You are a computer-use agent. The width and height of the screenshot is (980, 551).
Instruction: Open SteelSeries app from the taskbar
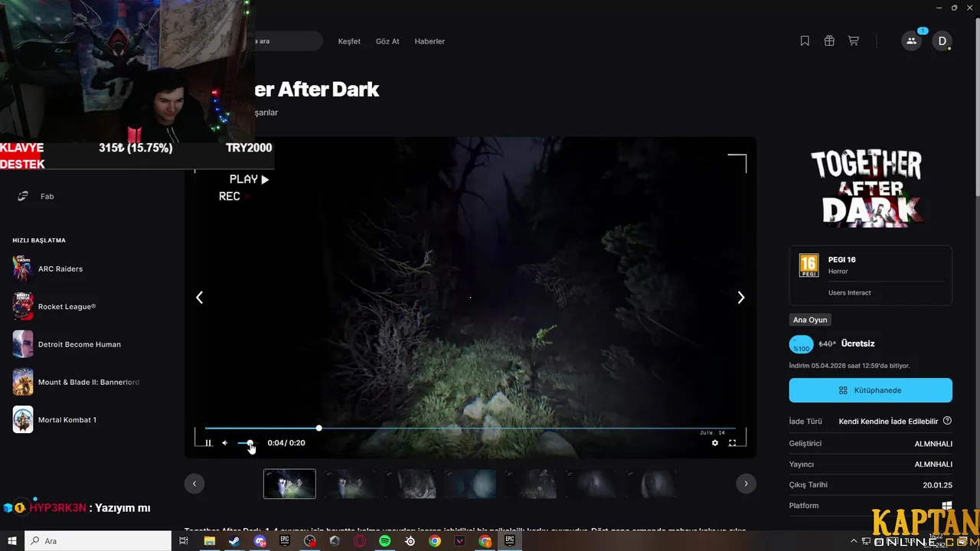[x=410, y=541]
